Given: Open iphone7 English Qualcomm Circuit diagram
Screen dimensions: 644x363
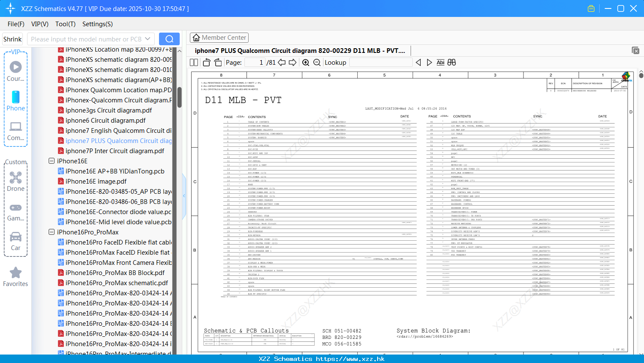Looking at the screenshot, I should tap(115, 131).
